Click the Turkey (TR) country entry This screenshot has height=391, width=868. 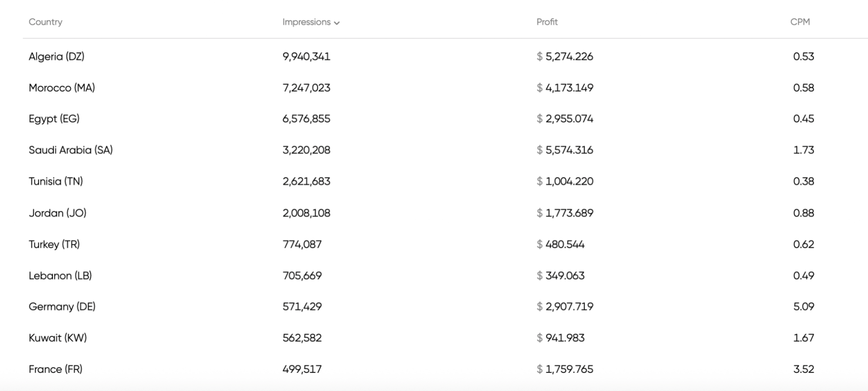point(54,244)
